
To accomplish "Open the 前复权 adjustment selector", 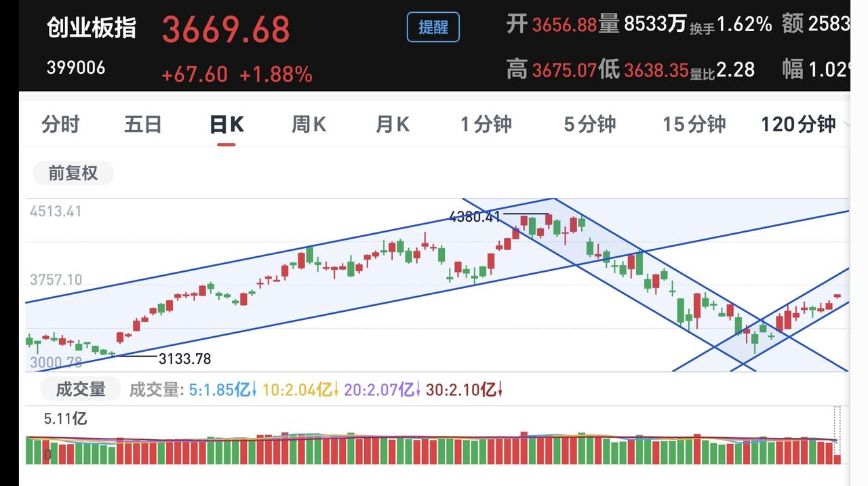I will tap(73, 174).
